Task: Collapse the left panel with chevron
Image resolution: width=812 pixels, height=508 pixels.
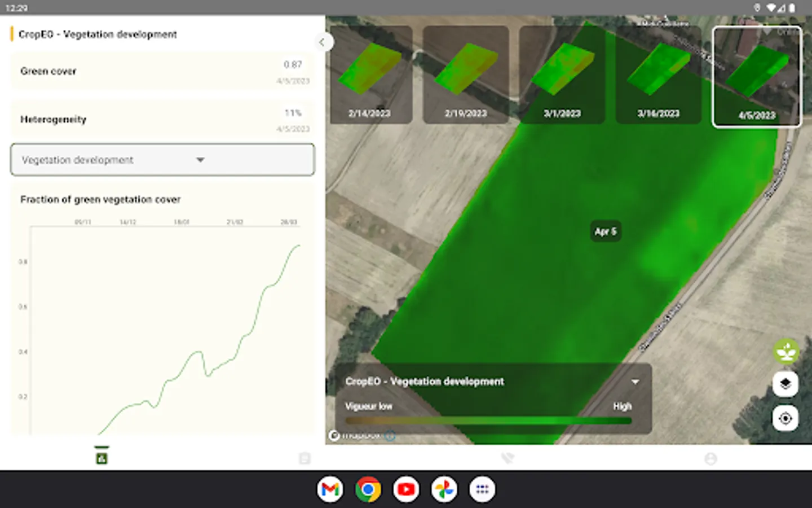Action: coord(322,42)
